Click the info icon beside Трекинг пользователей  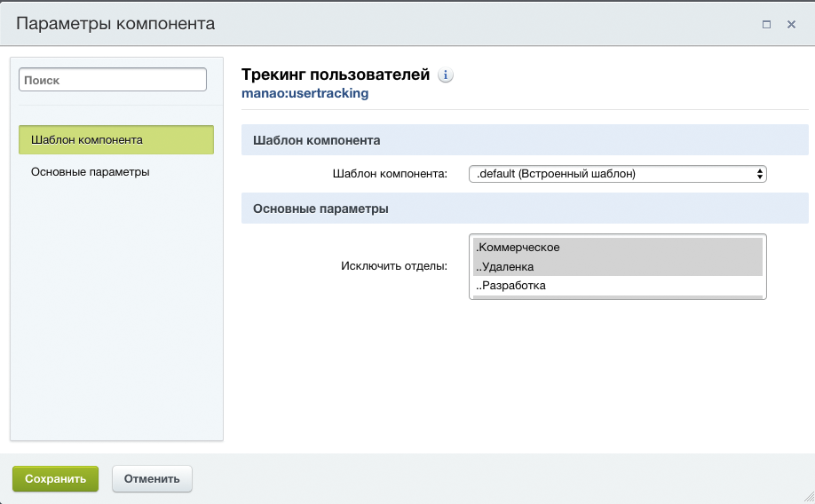click(446, 75)
